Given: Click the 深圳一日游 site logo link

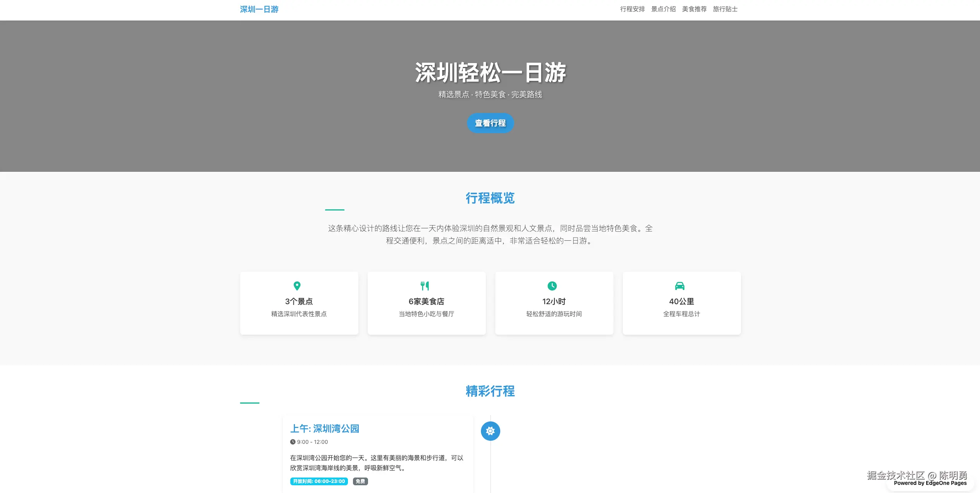Looking at the screenshot, I should point(259,9).
